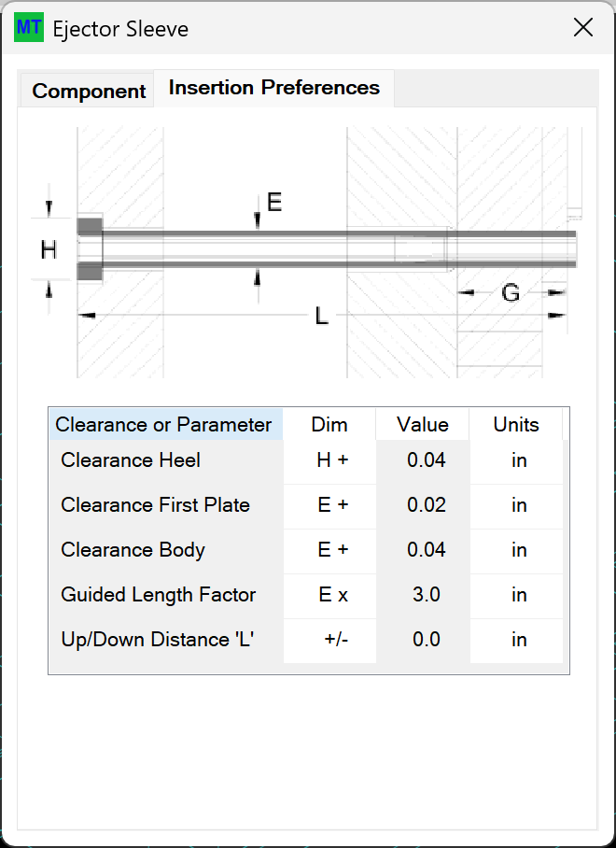Click the Units column header
The height and width of the screenshot is (848, 616).
[516, 425]
